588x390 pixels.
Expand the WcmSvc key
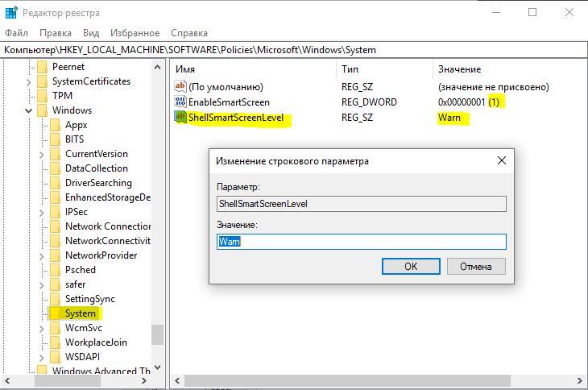coord(42,329)
